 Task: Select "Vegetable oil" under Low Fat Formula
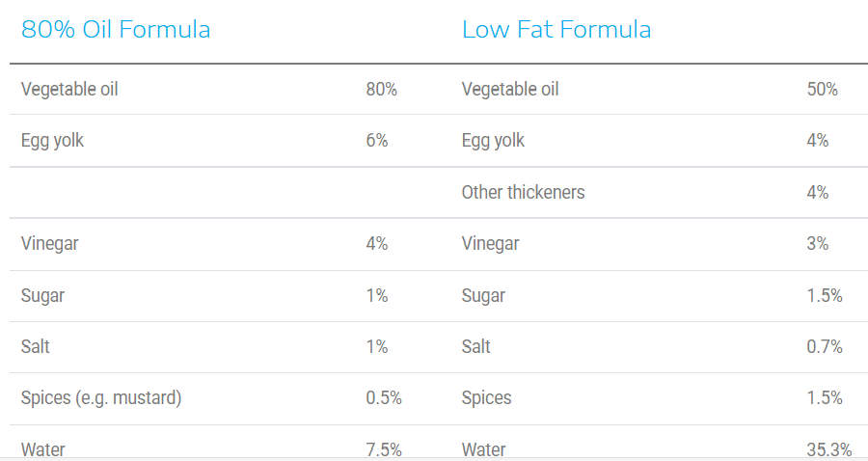(x=510, y=90)
